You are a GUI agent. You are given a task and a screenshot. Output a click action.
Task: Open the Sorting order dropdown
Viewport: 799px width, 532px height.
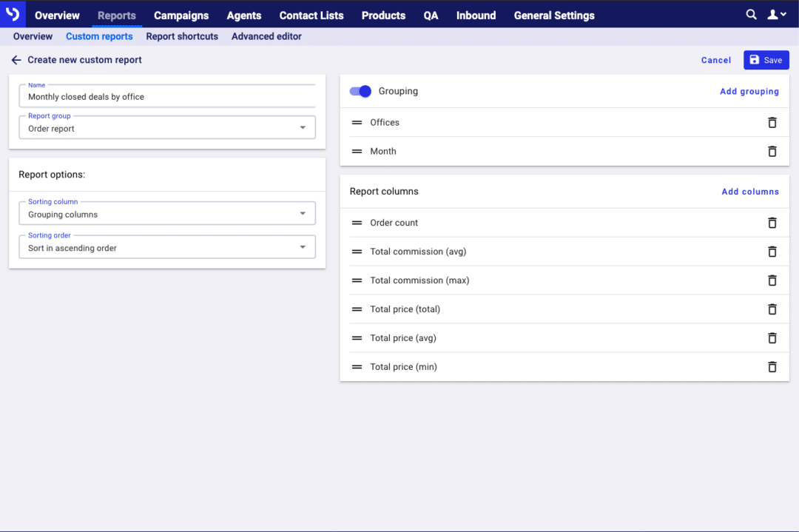(x=303, y=246)
